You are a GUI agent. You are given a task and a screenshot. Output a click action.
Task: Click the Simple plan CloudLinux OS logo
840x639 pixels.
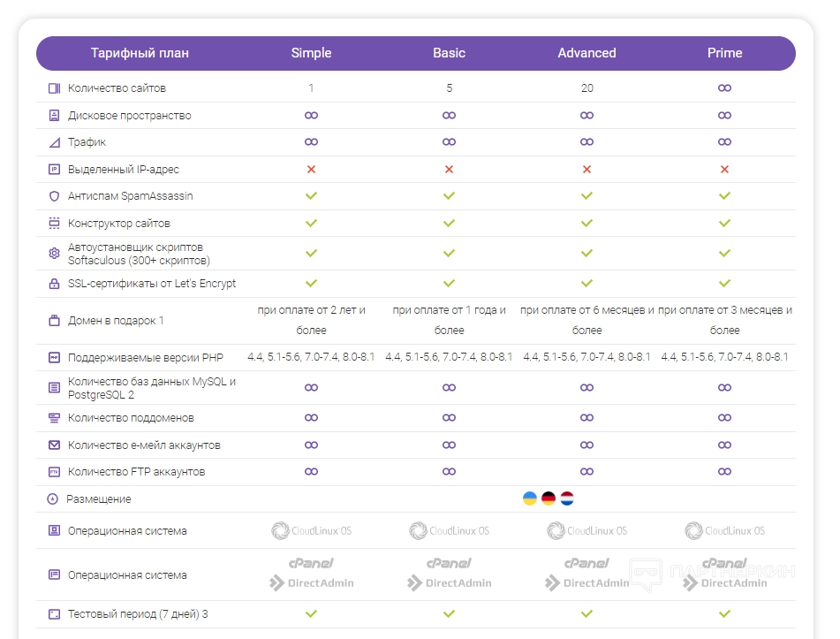(311, 531)
